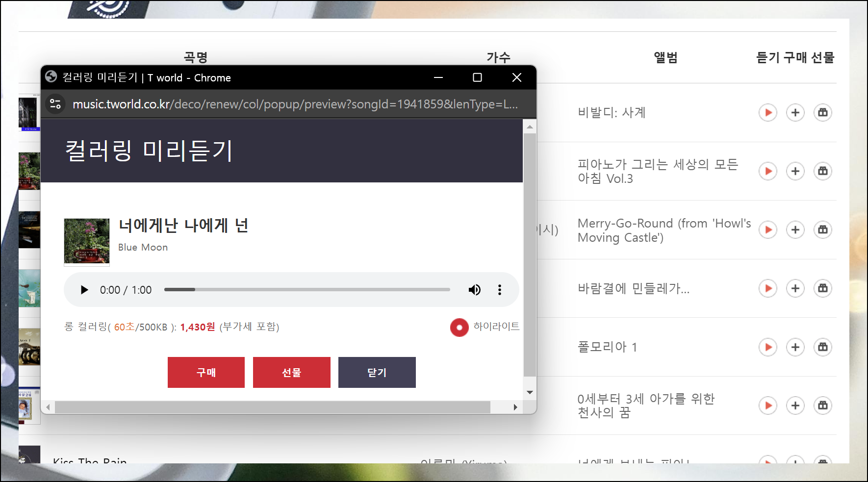Click plus icon for 피아노가 그리는 세상의 모든 아침 row
This screenshot has height=482, width=868.
point(795,171)
